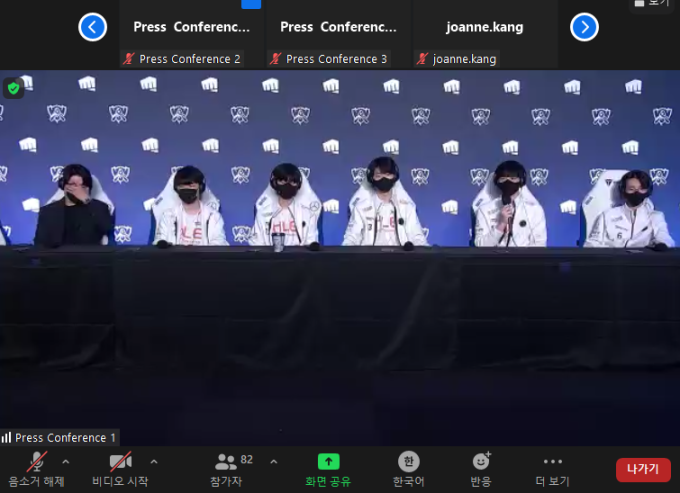Image resolution: width=680 pixels, height=493 pixels.
Task: Open 보기 view options at top right
Action: (653, 3)
